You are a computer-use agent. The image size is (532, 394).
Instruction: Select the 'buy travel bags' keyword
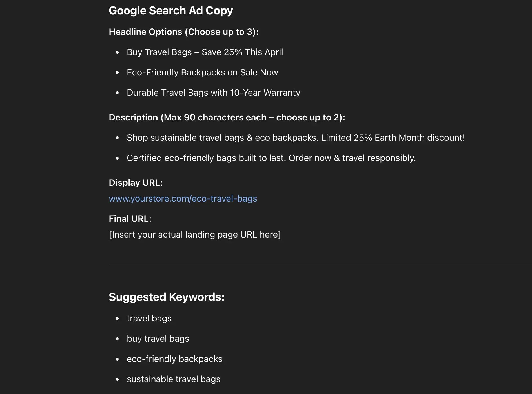[158, 339]
